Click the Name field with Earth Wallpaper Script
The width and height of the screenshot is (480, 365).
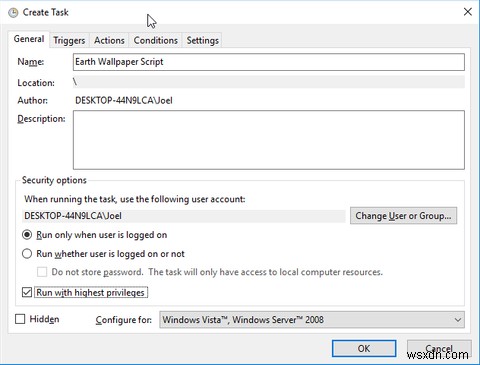269,62
